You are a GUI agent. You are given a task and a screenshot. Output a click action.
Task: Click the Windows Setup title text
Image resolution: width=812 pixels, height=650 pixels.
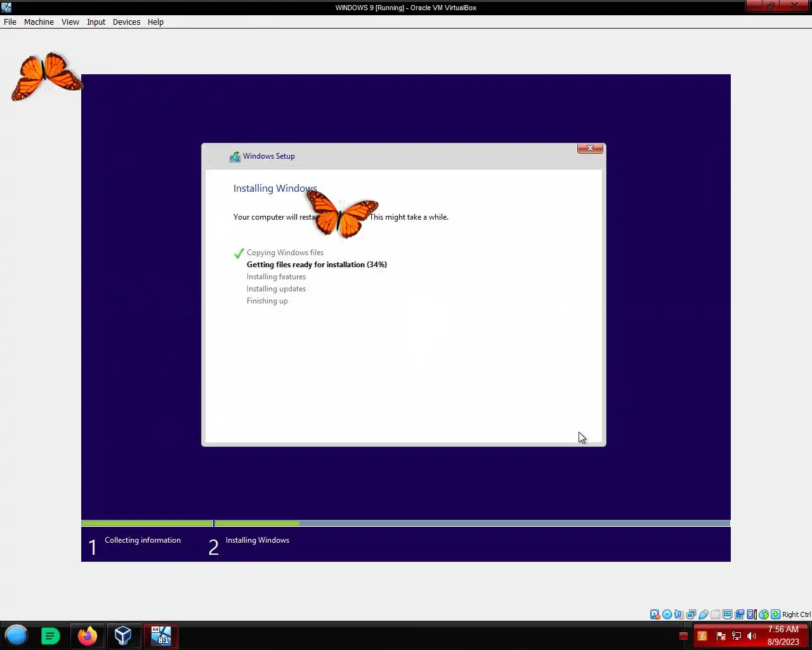pos(268,156)
